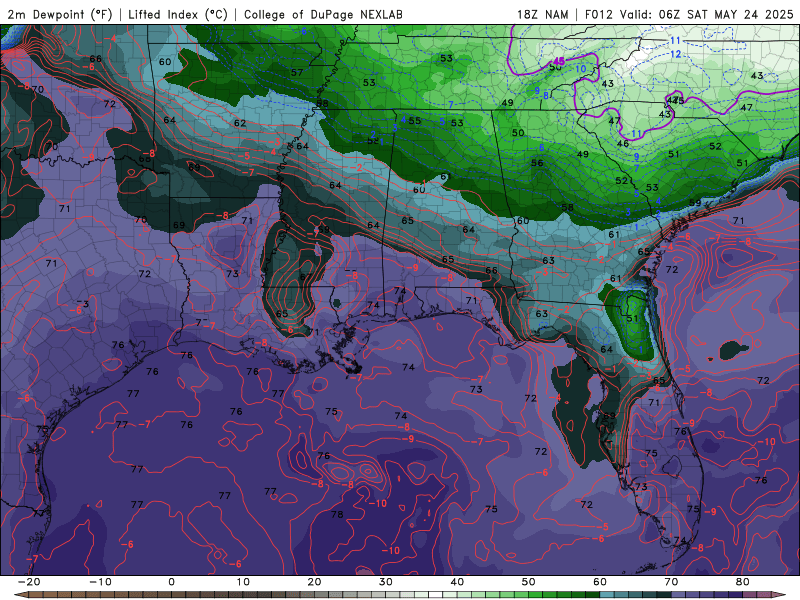Click the 'College of DuPage NEXLAB' label
The image size is (800, 600).
point(323,14)
